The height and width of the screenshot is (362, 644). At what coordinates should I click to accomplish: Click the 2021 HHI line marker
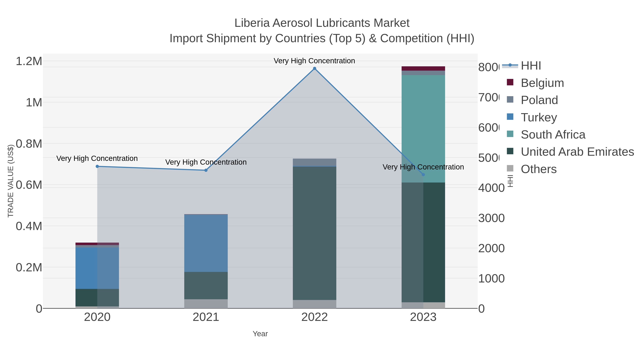(x=206, y=170)
